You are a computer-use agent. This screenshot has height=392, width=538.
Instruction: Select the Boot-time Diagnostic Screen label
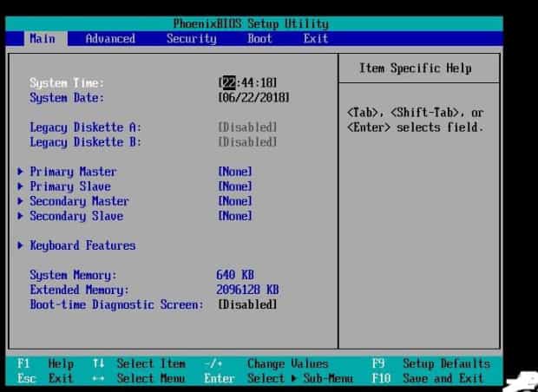116,304
